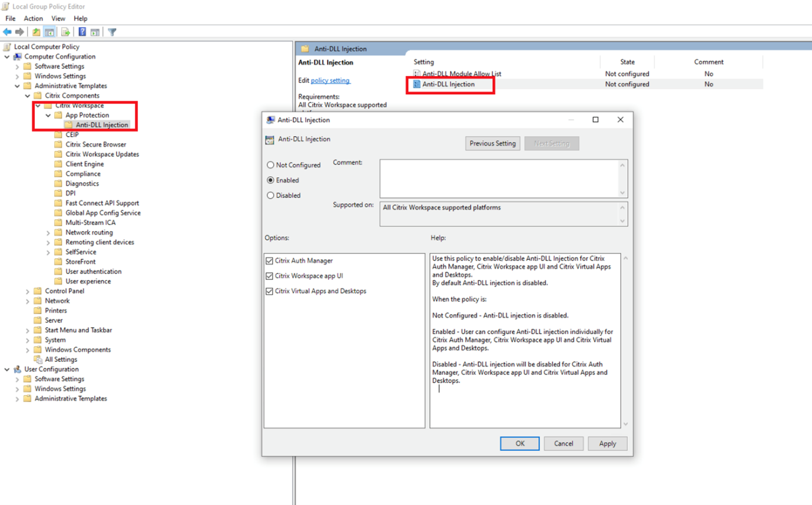The image size is (812, 505).
Task: Click the Comment box scrollbar up arrow
Action: (x=623, y=164)
